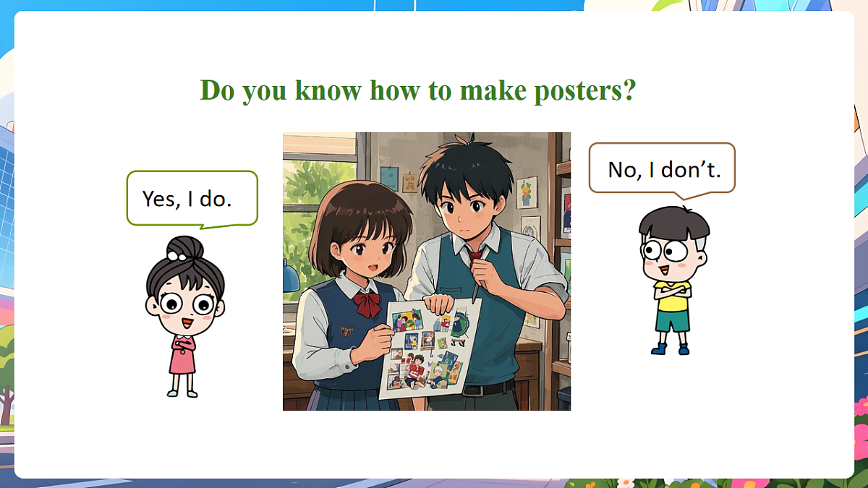Click the orange flower picture frame on wall
This screenshot has width=868, height=488.
(x=527, y=192)
